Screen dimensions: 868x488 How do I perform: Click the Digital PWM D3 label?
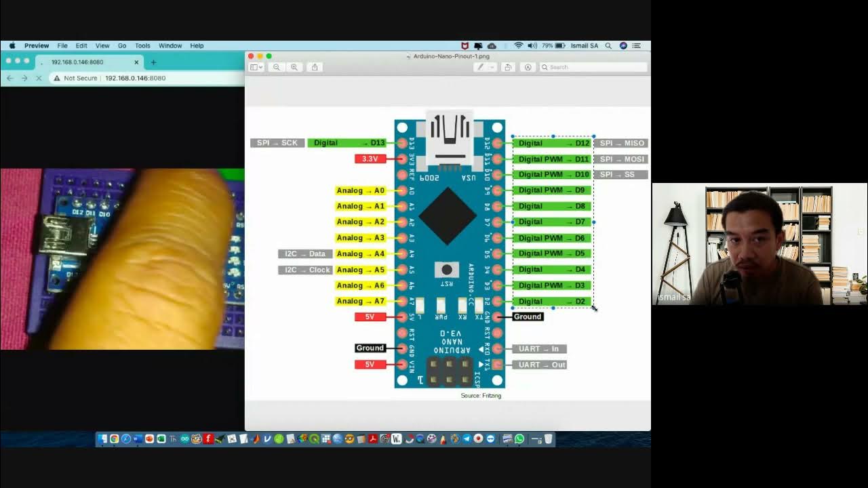pyautogui.click(x=552, y=285)
